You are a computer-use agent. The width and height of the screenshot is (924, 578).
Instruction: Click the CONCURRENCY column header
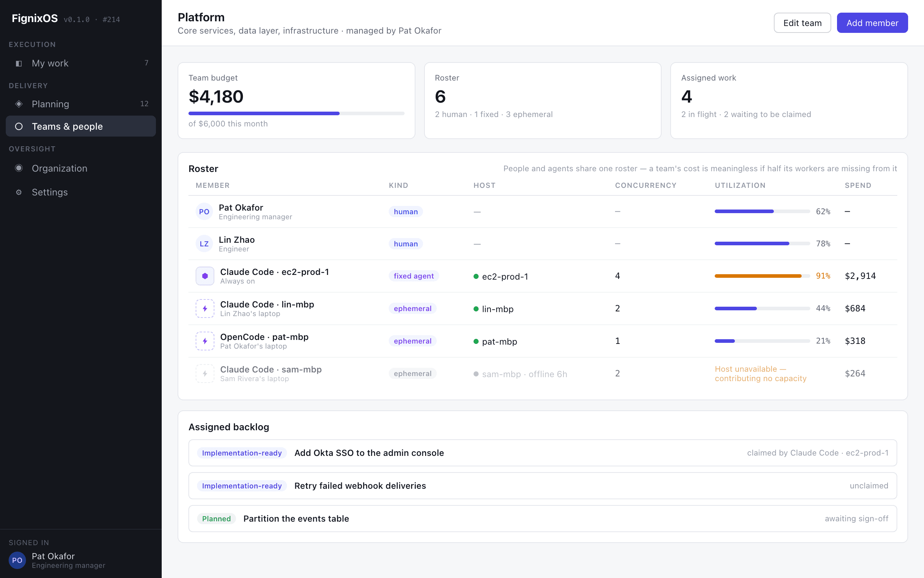(x=646, y=185)
